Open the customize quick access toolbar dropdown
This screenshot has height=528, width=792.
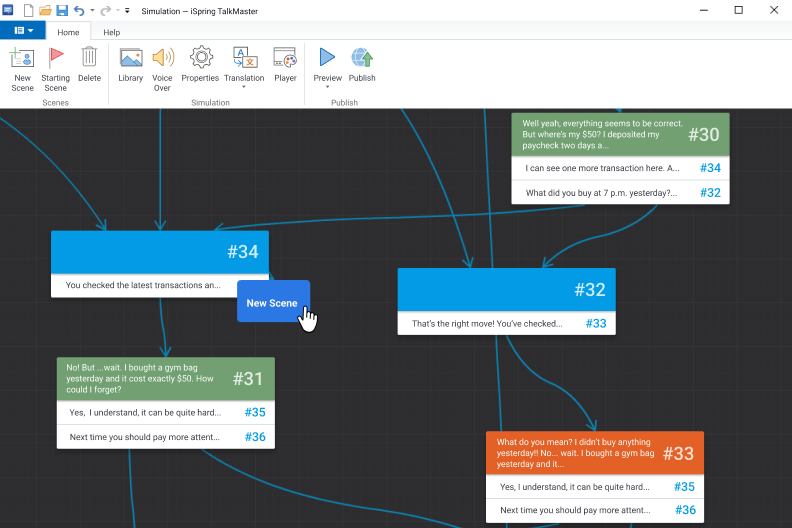pos(127,10)
